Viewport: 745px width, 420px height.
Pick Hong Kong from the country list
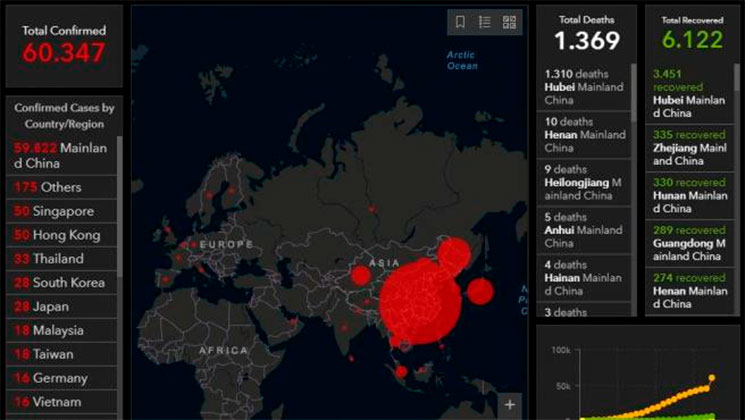(x=60, y=235)
